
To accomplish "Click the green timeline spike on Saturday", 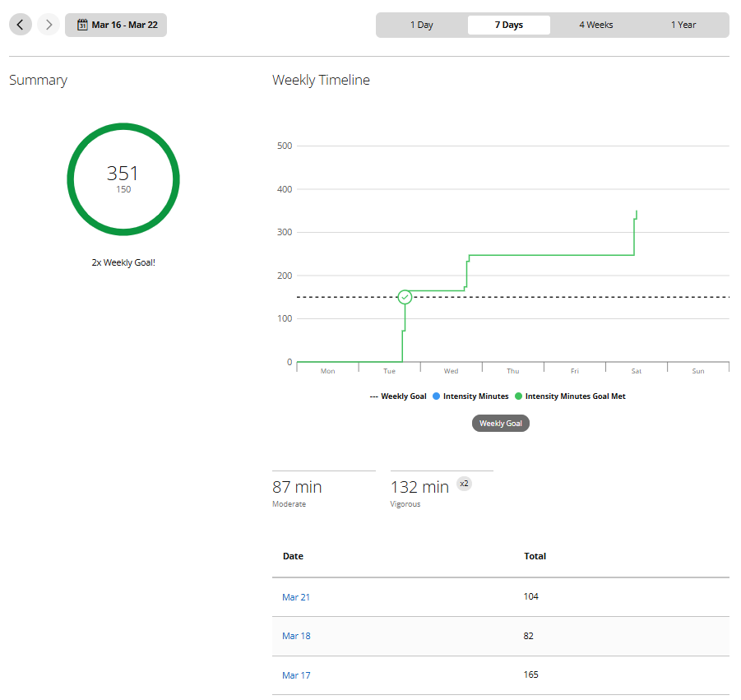I will [635, 230].
